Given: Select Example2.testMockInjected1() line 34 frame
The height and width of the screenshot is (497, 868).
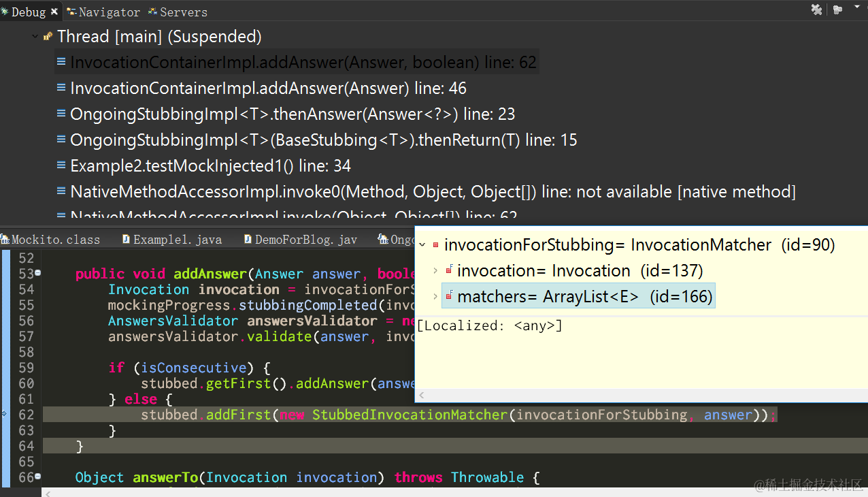Looking at the screenshot, I should [211, 166].
